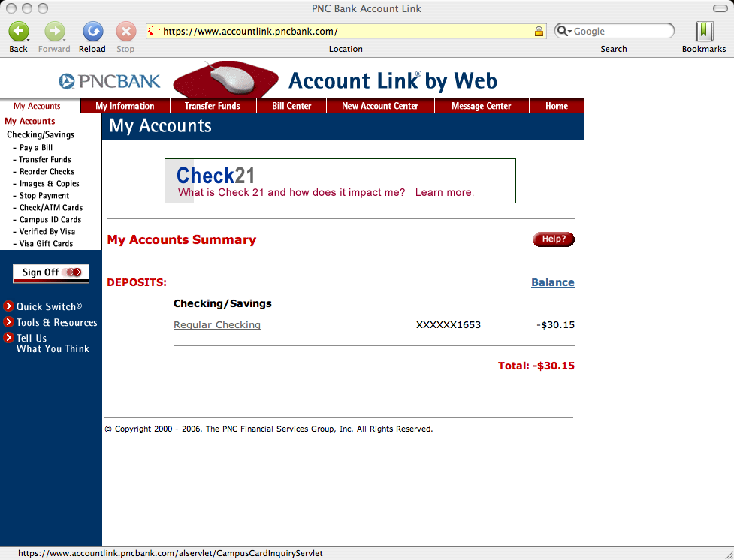This screenshot has height=560, width=734.
Task: Go to the Message Center tab
Action: tap(482, 106)
